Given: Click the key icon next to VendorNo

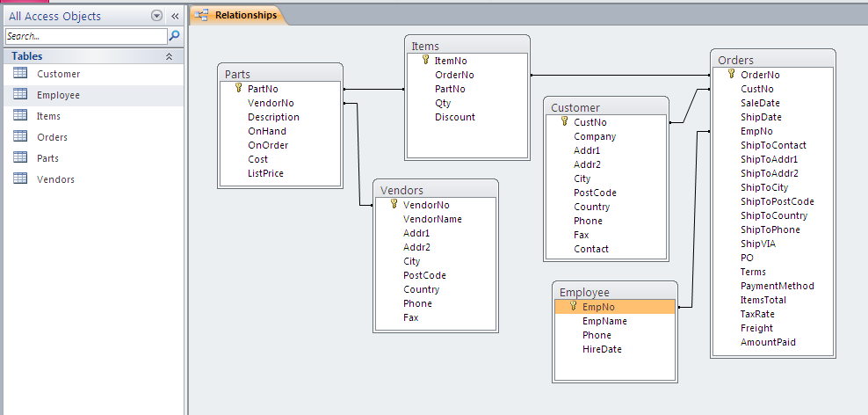Looking at the screenshot, I should pos(394,204).
